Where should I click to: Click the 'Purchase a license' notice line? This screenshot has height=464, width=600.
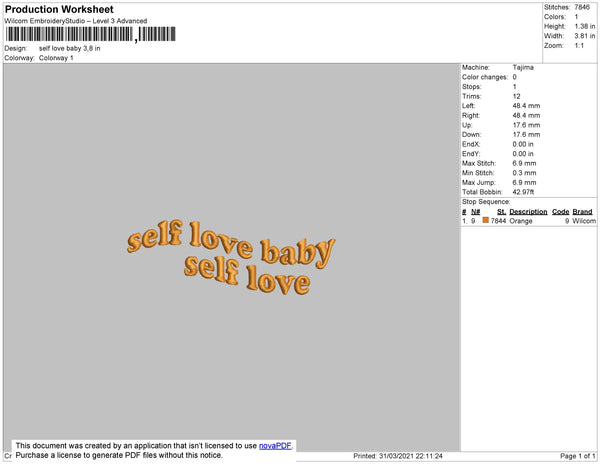coord(119,455)
